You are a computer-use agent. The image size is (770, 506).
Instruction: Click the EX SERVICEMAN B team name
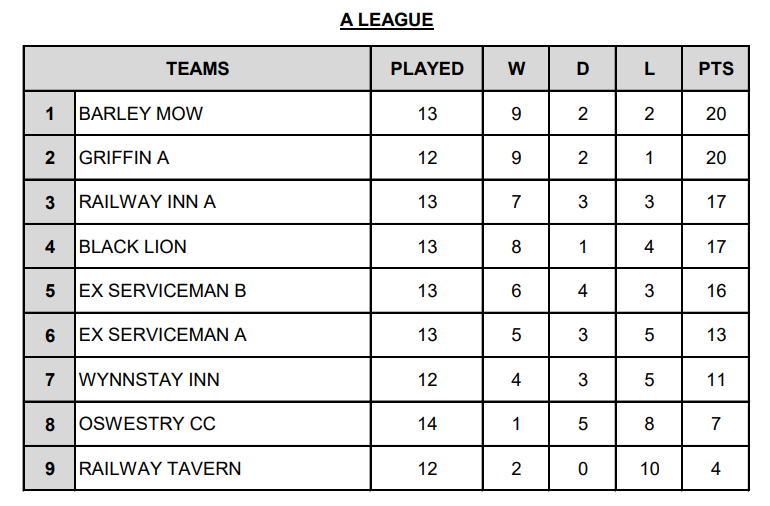(163, 291)
